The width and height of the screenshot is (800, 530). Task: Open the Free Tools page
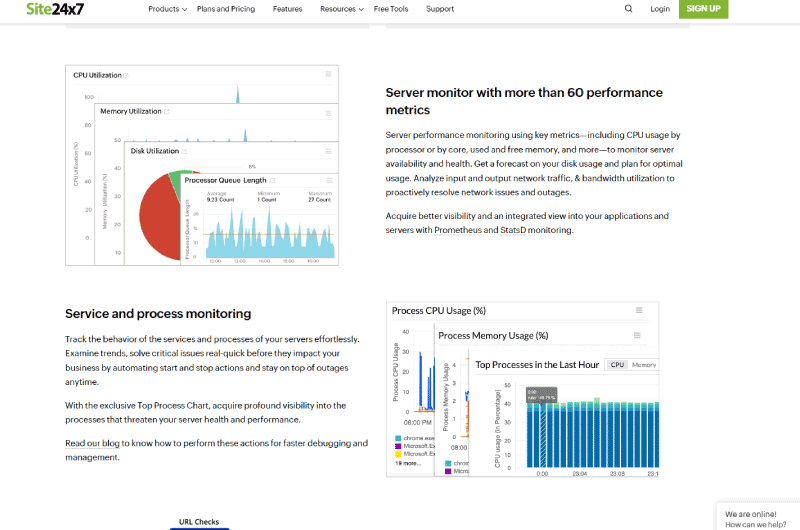(x=391, y=9)
